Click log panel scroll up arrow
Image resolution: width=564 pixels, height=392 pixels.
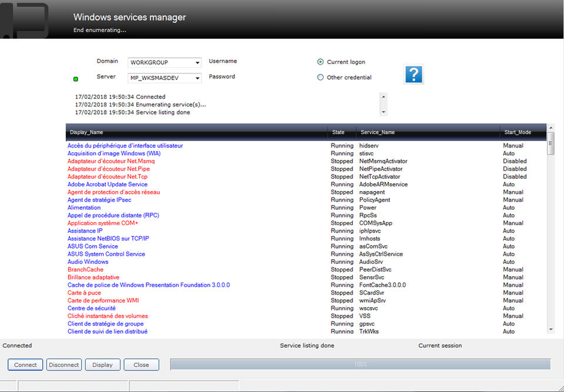[384, 97]
